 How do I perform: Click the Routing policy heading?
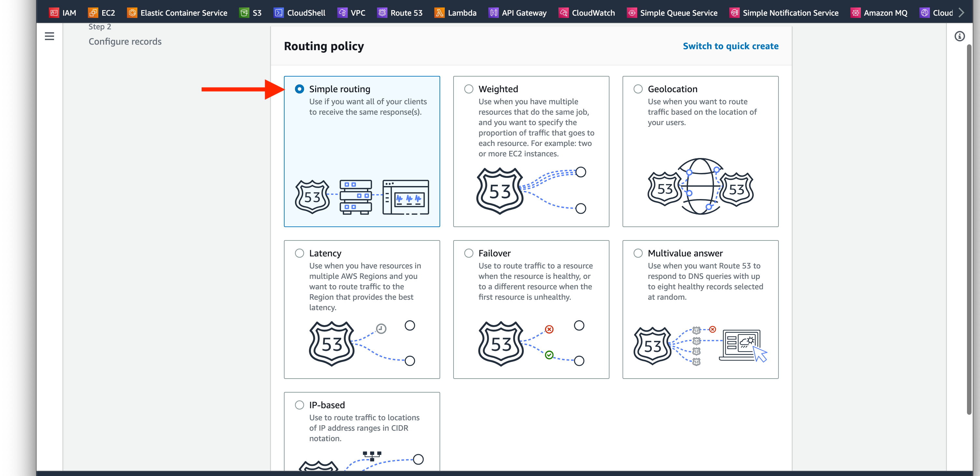(324, 46)
